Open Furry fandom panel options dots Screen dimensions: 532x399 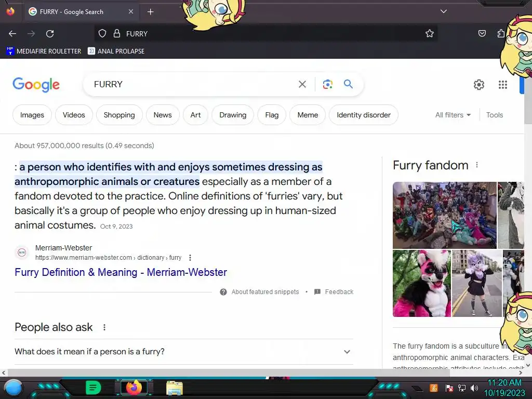[x=477, y=165]
